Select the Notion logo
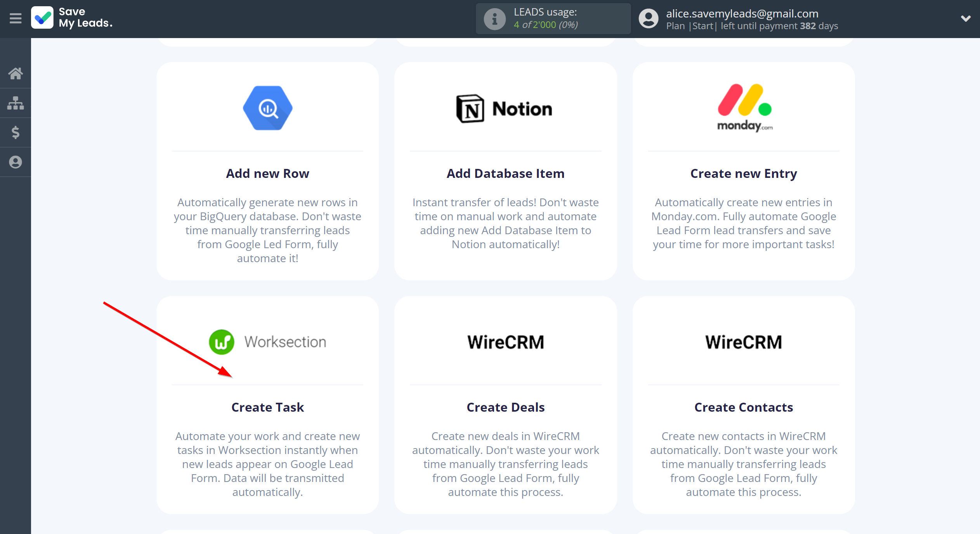 click(504, 109)
